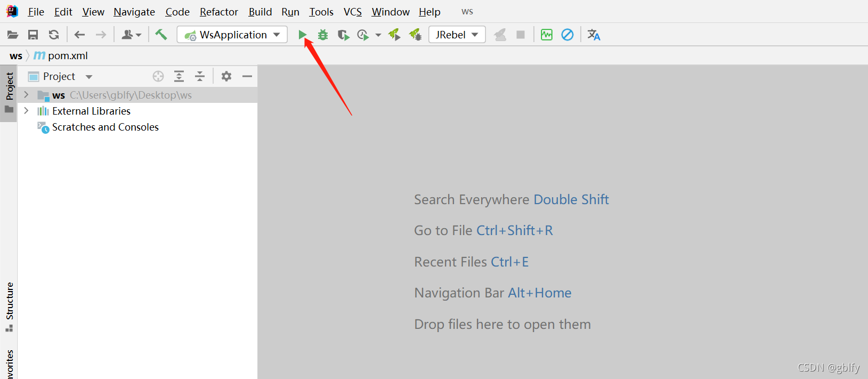Open the Run menu

click(x=290, y=12)
